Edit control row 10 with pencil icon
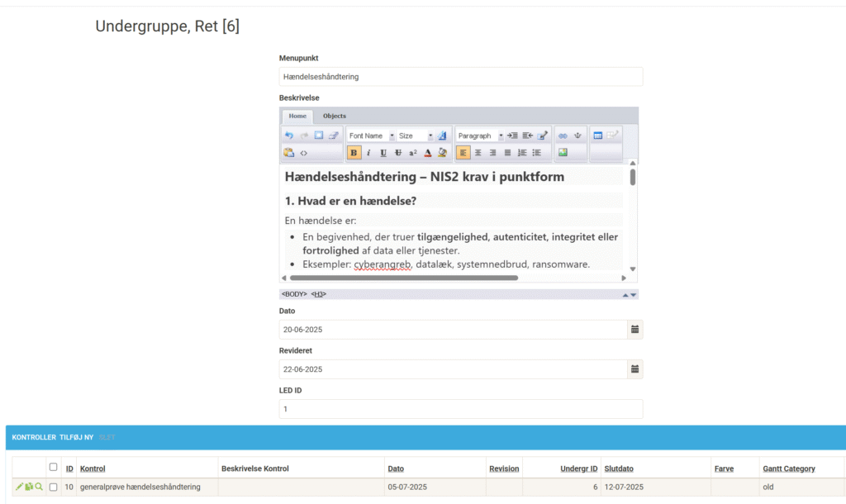 click(x=19, y=487)
